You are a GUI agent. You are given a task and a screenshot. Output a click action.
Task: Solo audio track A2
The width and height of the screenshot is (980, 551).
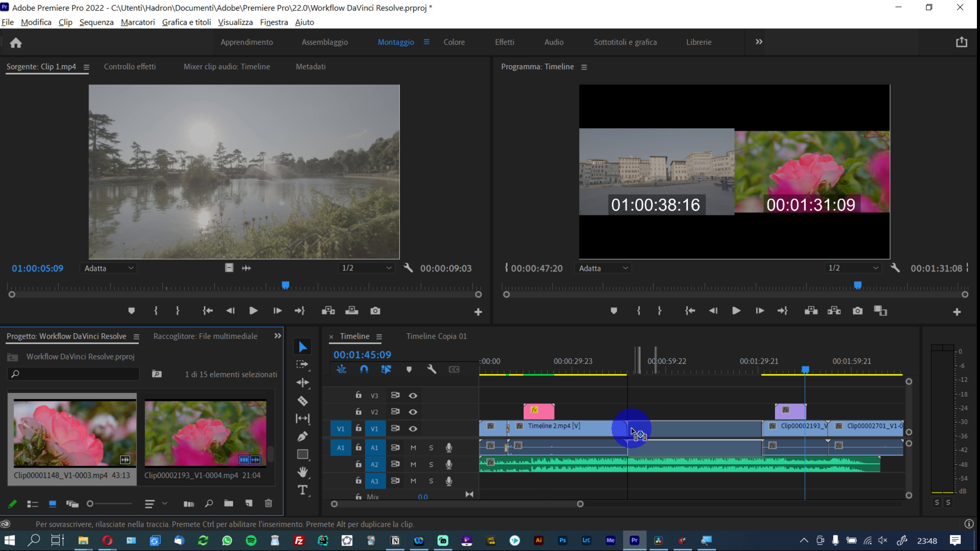click(431, 464)
